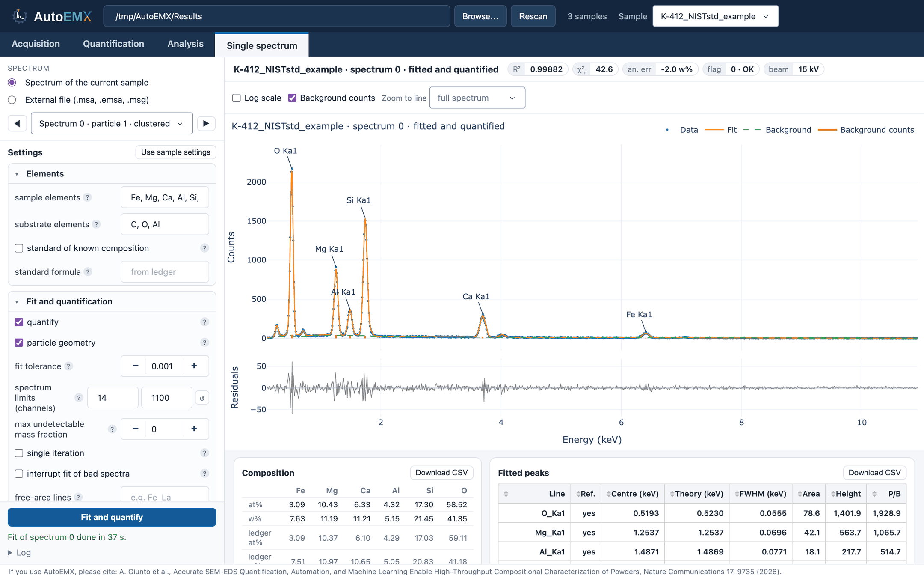Open help icon for standard formula
The image size is (924, 578).
click(88, 272)
